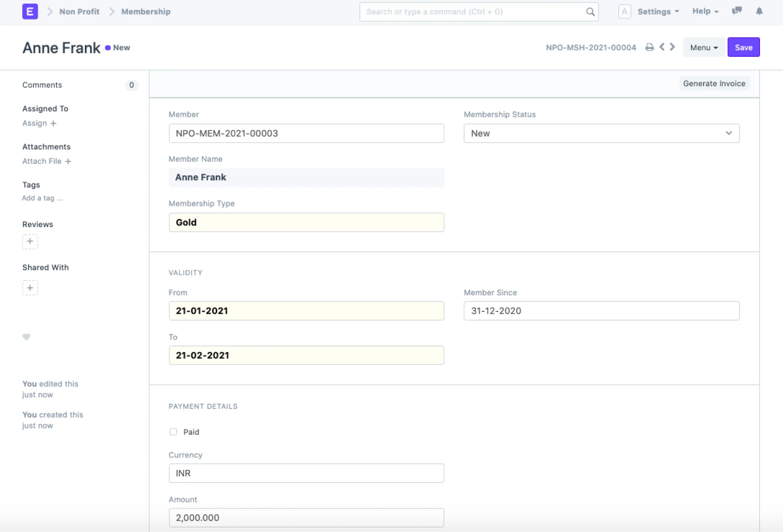The height and width of the screenshot is (532, 783).
Task: Click the Add a tag field
Action: [42, 198]
